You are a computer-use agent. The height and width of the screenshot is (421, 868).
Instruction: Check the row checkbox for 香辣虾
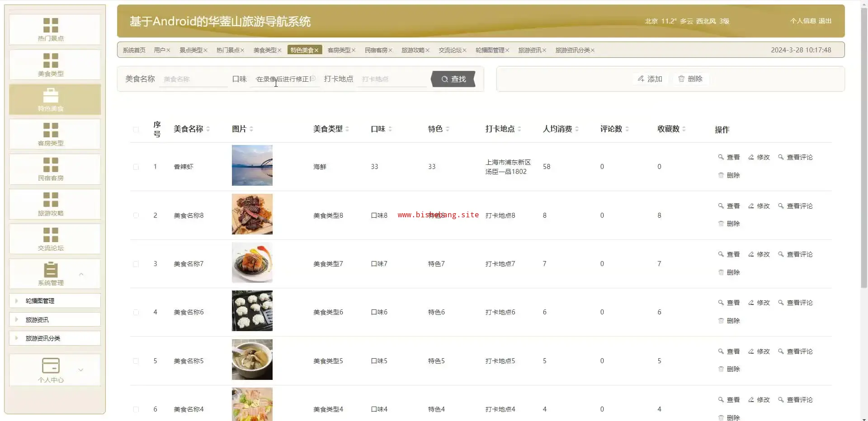(x=136, y=167)
